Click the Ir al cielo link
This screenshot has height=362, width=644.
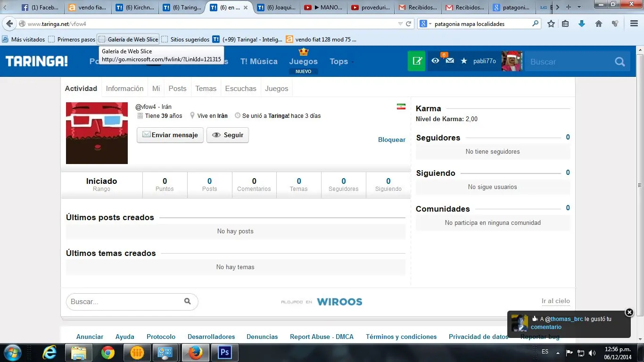coord(555,301)
